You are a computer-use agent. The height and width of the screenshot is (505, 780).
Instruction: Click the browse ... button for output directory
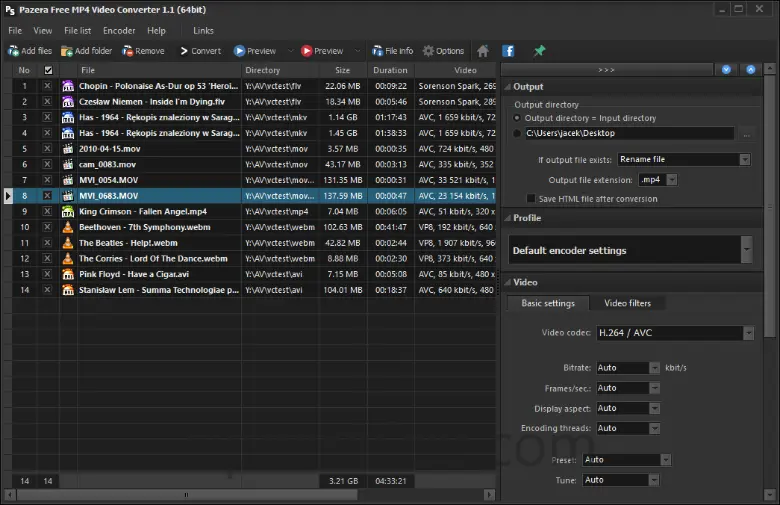coord(747,134)
